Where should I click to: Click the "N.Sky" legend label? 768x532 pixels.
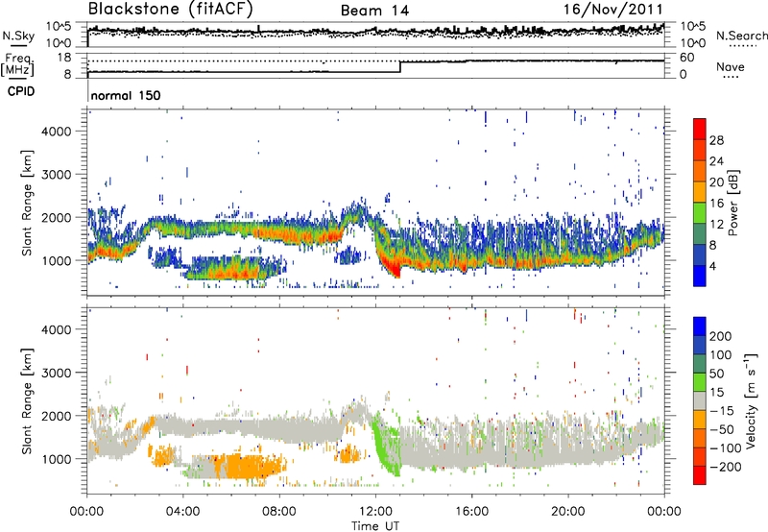pos(18,36)
